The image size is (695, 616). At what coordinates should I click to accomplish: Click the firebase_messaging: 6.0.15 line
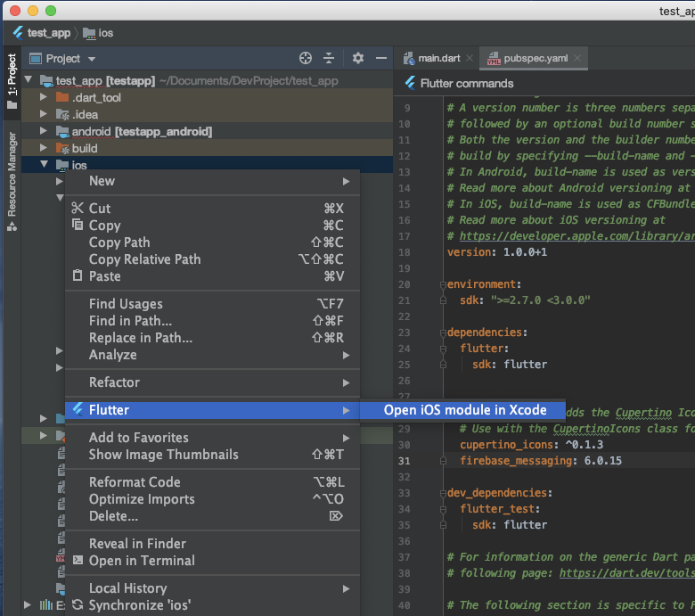coord(540,461)
